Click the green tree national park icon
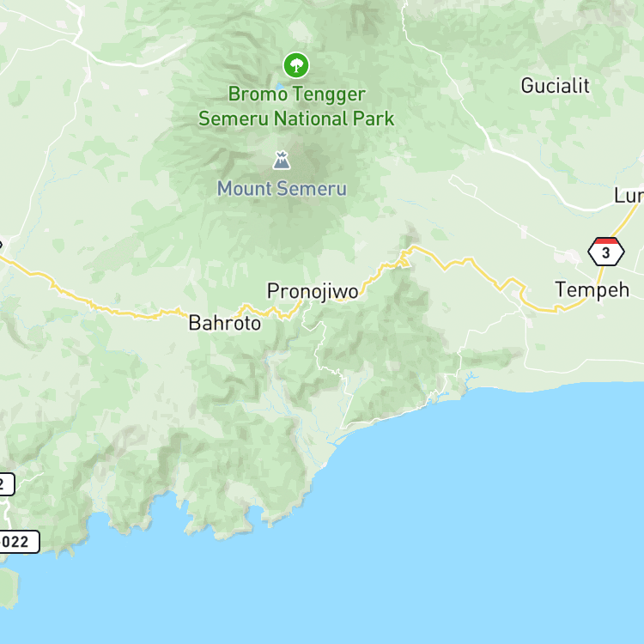 [x=296, y=65]
